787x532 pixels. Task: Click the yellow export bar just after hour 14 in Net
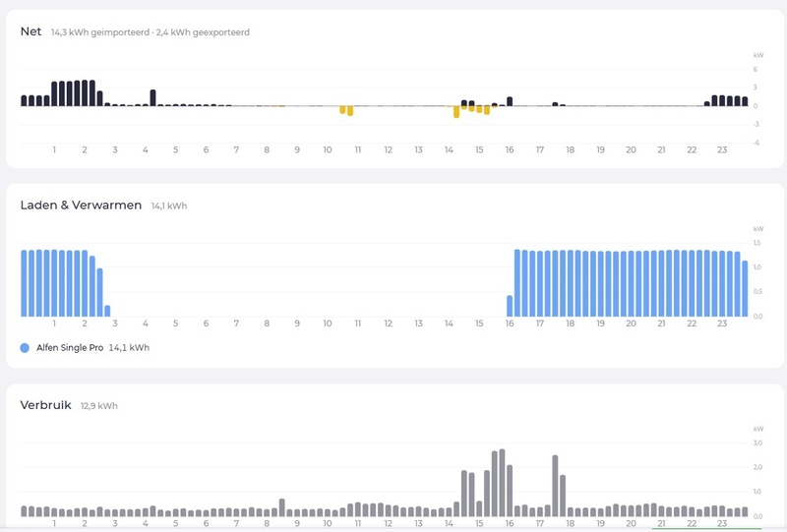coord(456,111)
